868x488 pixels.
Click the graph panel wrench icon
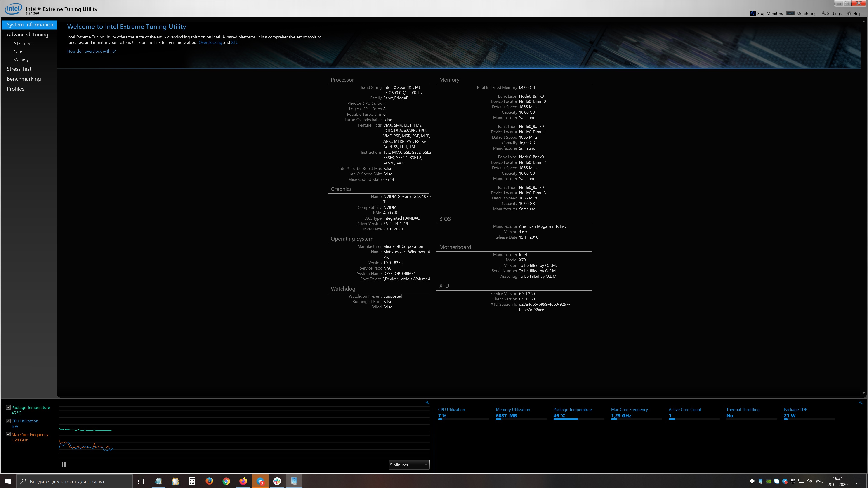coord(427,402)
